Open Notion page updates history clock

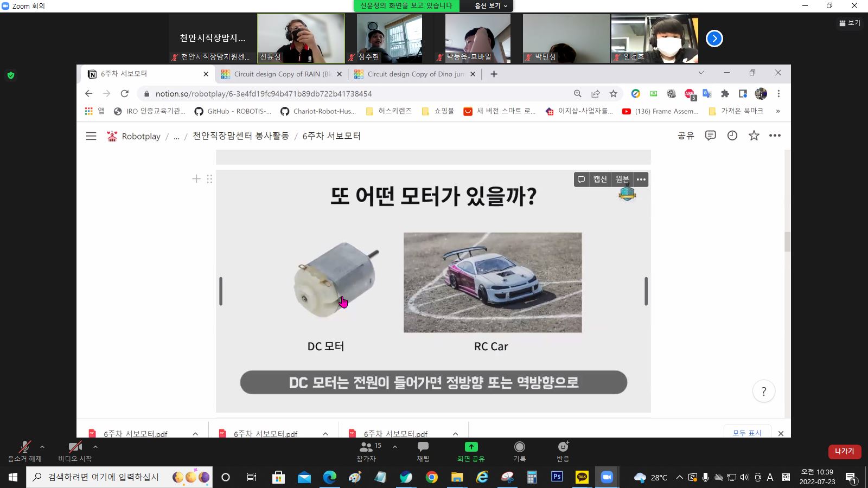732,136
